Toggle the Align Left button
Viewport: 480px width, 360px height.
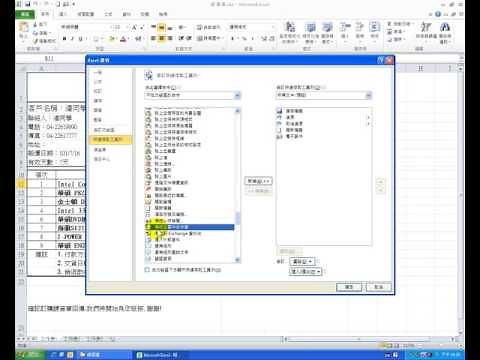pos(153,39)
